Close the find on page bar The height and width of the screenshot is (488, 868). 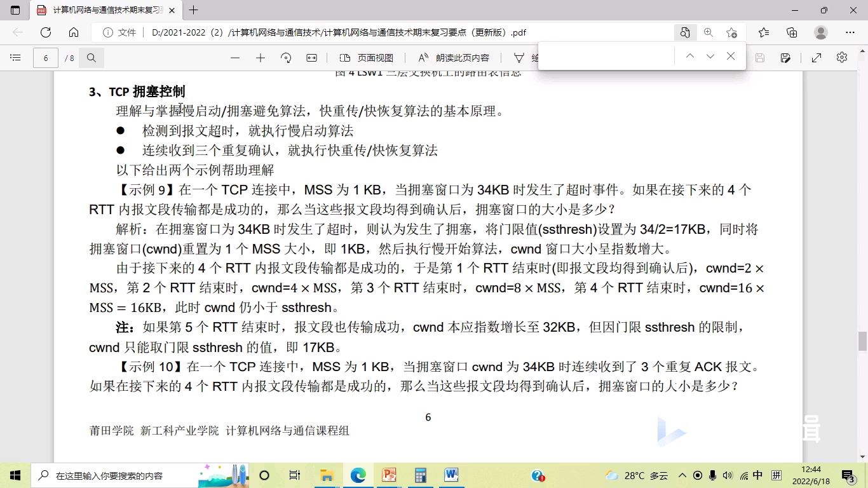[x=731, y=57]
